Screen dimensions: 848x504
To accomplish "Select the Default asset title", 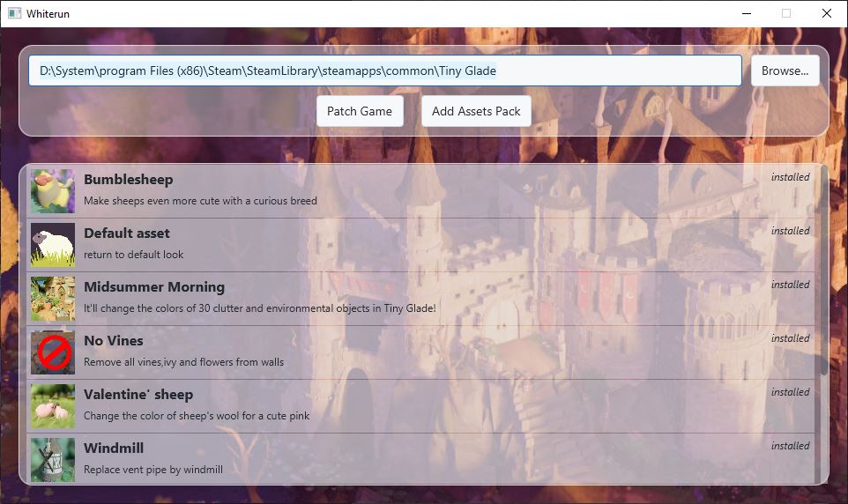I will click(127, 233).
